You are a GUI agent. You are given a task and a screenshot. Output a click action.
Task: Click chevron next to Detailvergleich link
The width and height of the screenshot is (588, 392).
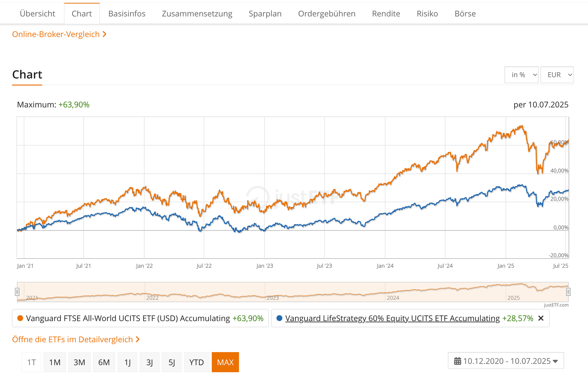138,339
